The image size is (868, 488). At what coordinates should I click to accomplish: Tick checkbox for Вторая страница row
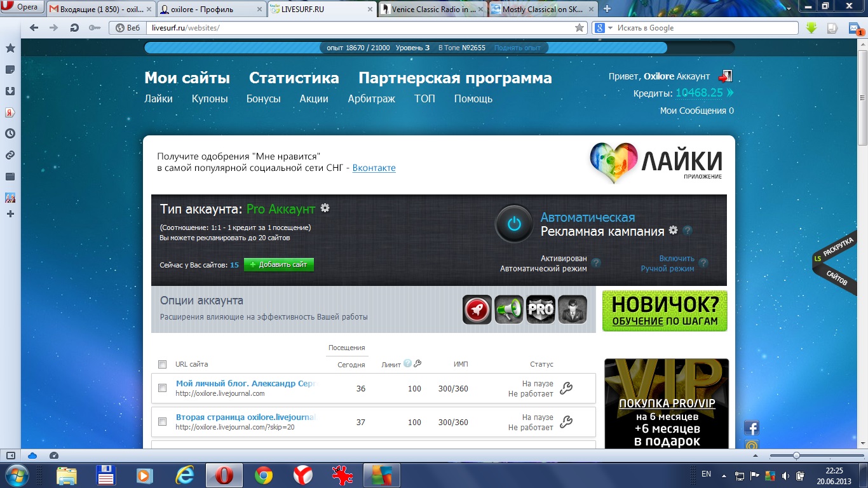[162, 421]
